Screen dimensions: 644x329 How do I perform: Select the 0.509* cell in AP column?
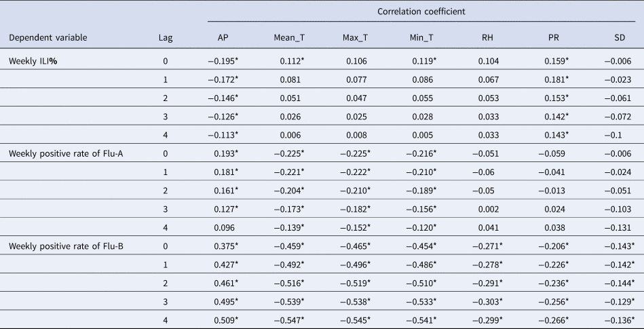click(x=224, y=318)
